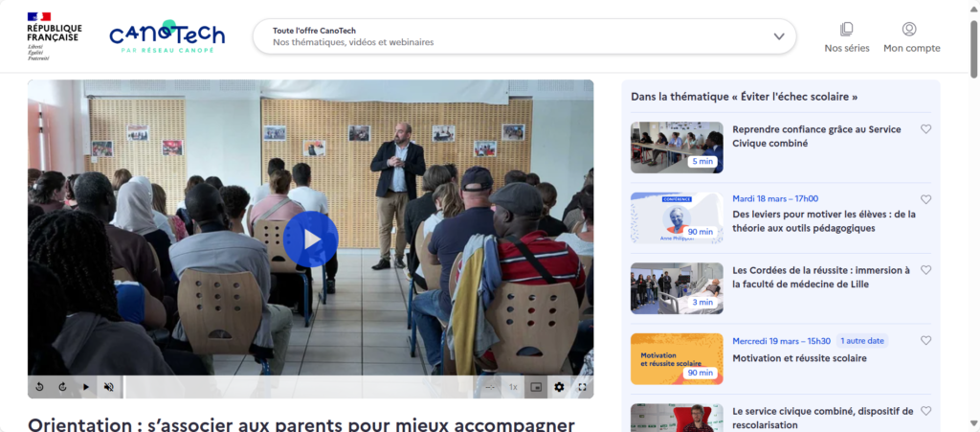The image size is (980, 432).
Task: Open Mon compte
Action: coord(911,37)
